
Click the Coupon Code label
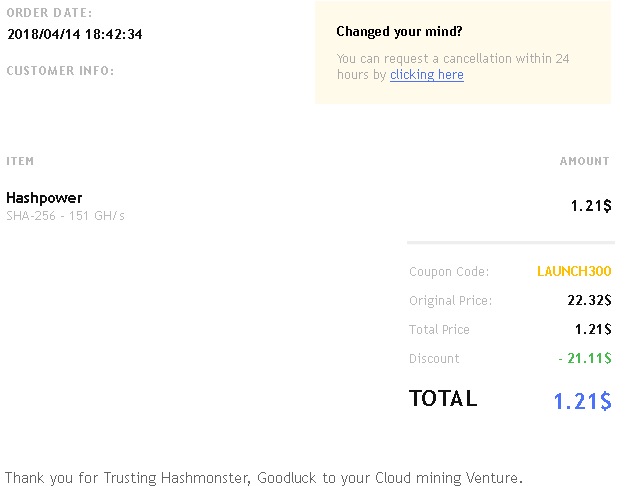[449, 272]
